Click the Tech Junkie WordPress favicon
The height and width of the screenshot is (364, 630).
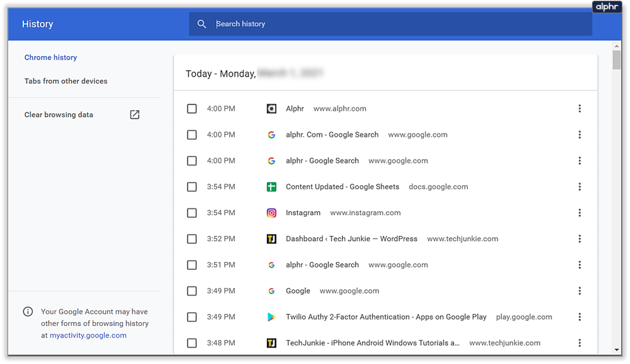271,239
